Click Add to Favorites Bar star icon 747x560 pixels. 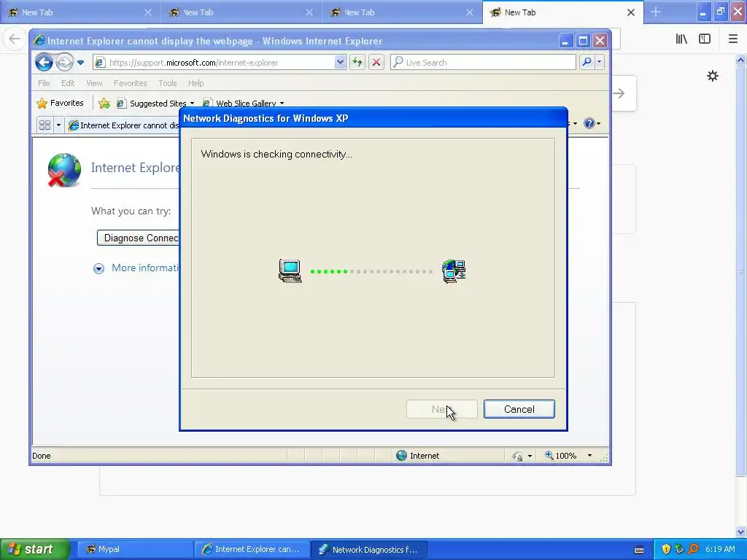point(104,103)
